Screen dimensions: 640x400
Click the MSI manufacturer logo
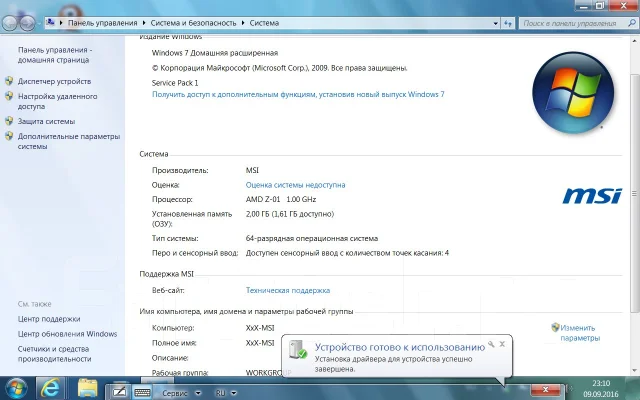tap(592, 196)
